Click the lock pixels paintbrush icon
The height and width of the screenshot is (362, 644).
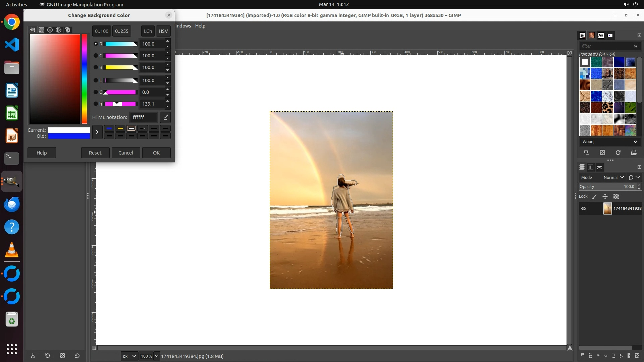tap(594, 197)
